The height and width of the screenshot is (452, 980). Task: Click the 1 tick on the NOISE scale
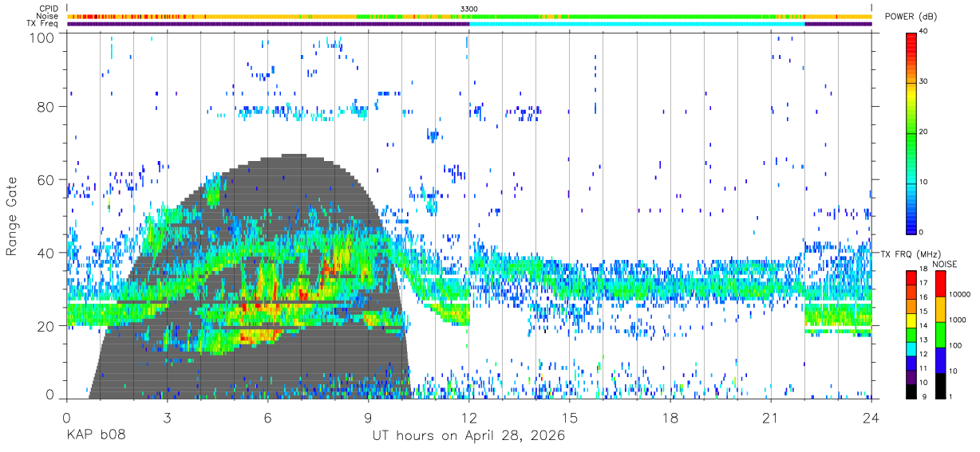[952, 396]
